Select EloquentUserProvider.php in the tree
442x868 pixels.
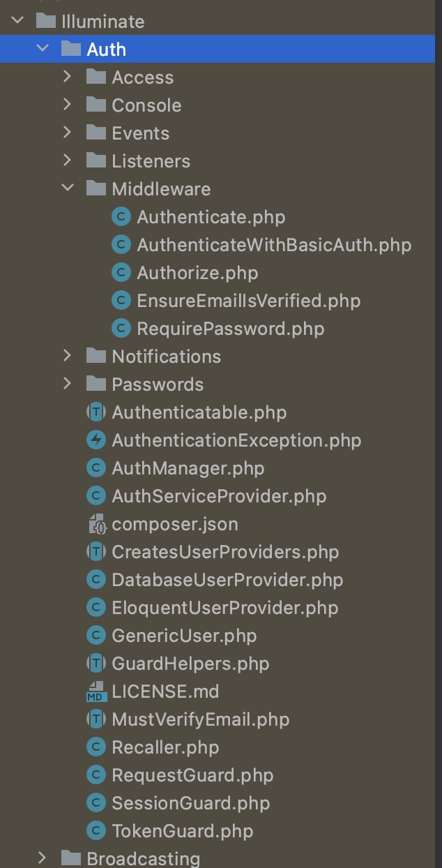[224, 608]
